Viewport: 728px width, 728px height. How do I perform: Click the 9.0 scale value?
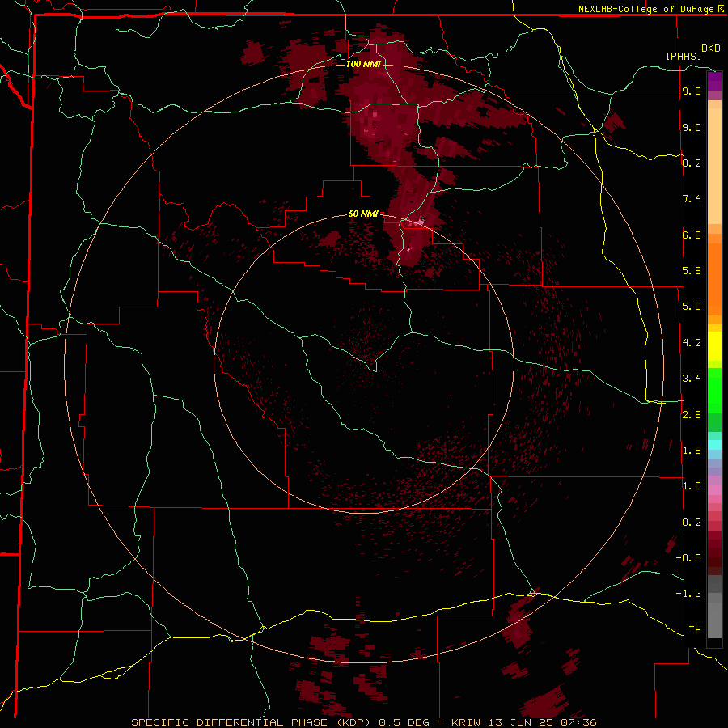pyautogui.click(x=692, y=127)
